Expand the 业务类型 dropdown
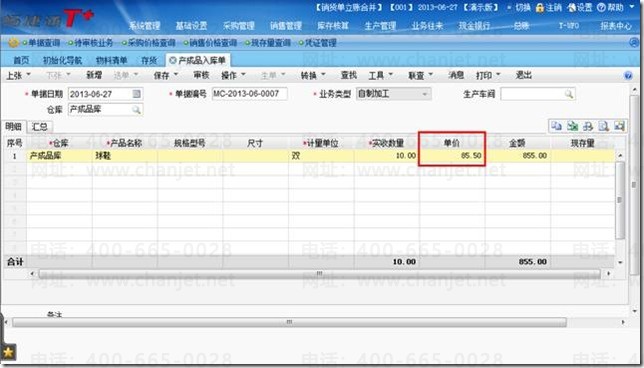Screen dimensions: 644x368 425,94
